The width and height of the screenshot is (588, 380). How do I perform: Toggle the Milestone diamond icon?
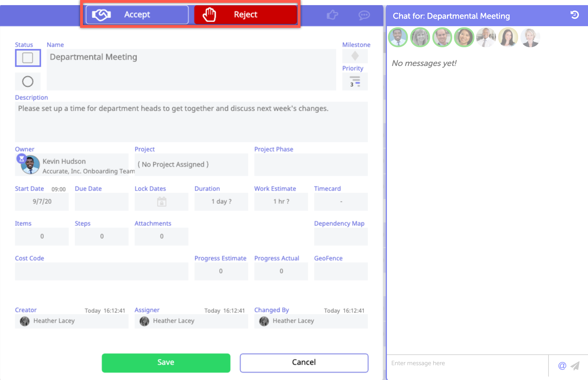(x=355, y=56)
